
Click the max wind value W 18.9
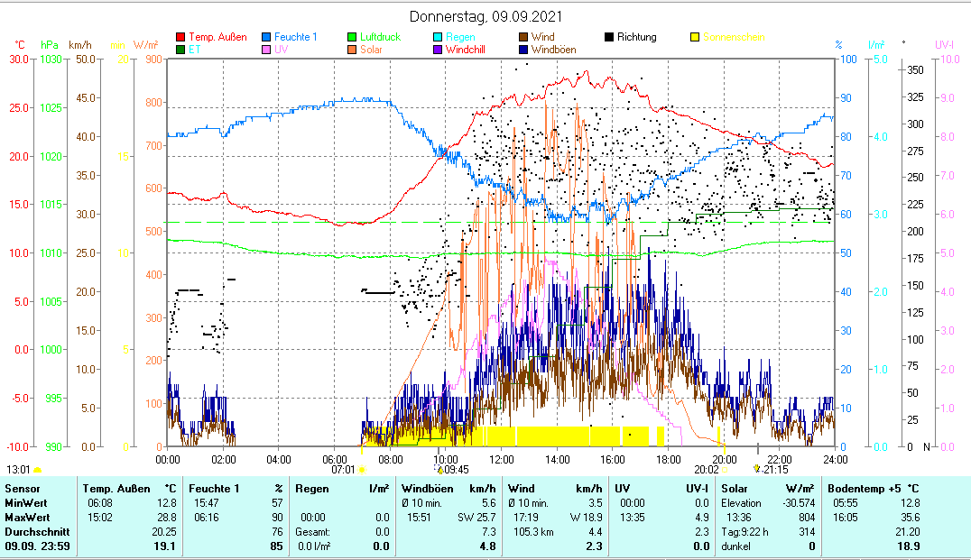586,518
